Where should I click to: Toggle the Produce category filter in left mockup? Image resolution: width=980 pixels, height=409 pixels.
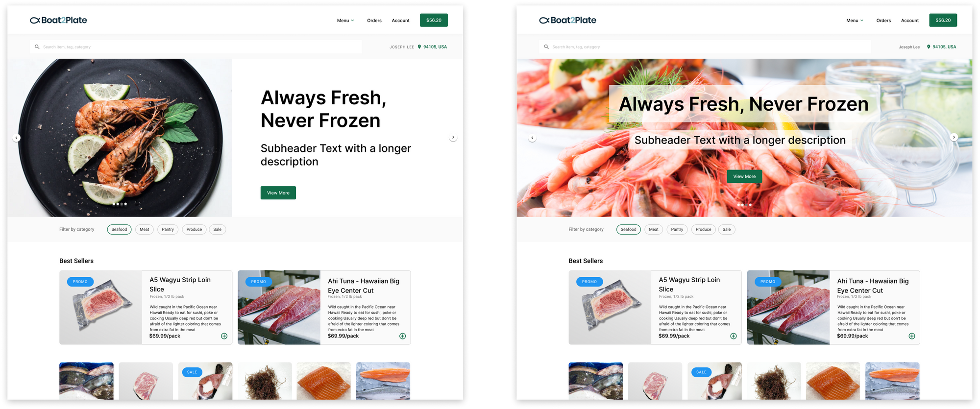[x=194, y=229]
